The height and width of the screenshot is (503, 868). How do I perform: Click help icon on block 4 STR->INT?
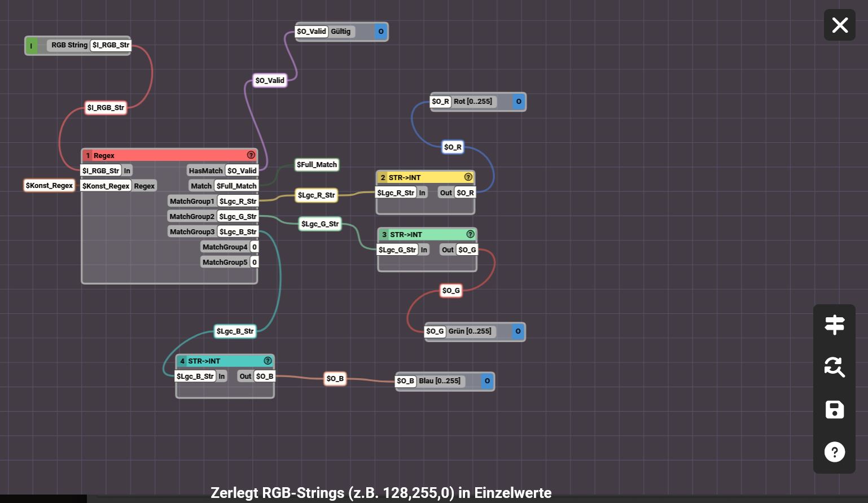click(x=268, y=361)
